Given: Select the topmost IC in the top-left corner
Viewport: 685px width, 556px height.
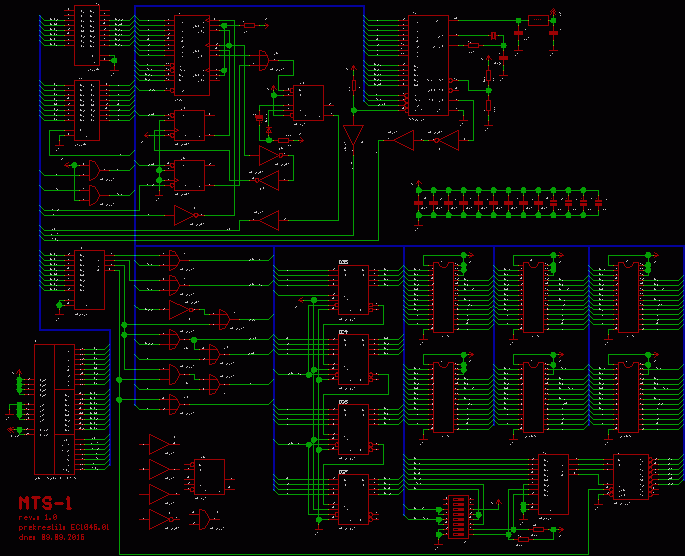Looking at the screenshot, I should click(87, 35).
